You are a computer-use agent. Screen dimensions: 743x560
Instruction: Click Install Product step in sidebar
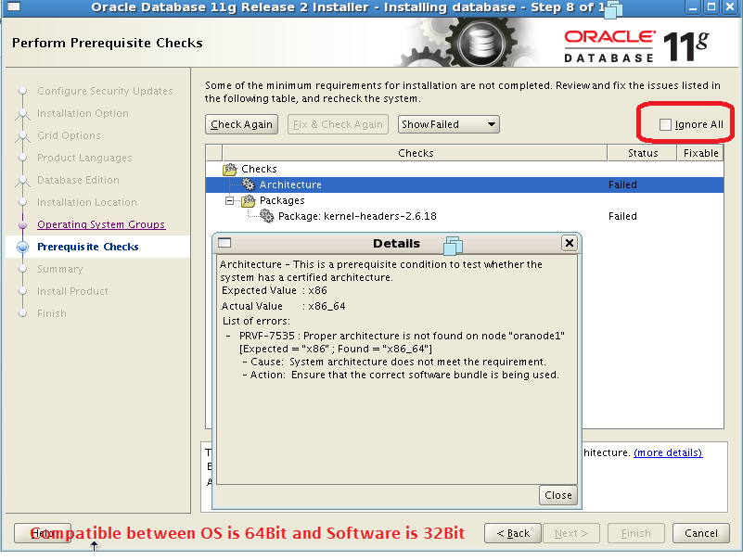click(72, 291)
